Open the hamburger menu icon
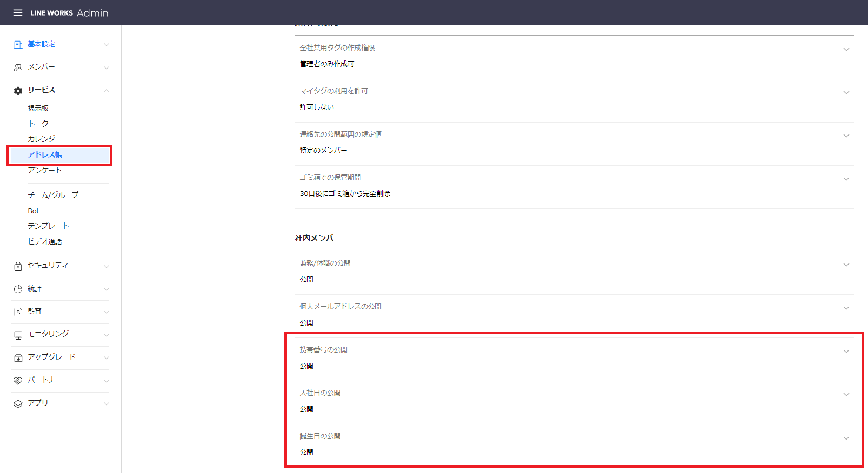 [x=18, y=13]
